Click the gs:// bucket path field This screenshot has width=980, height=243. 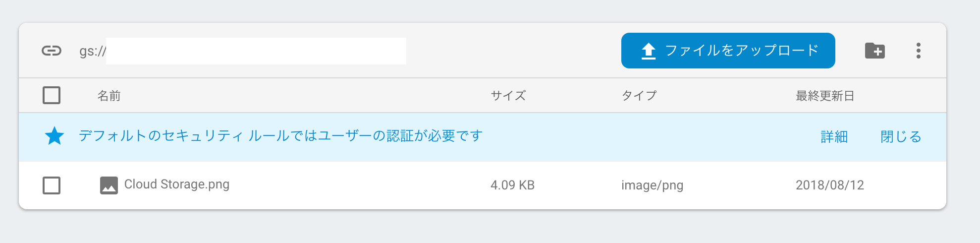243,51
